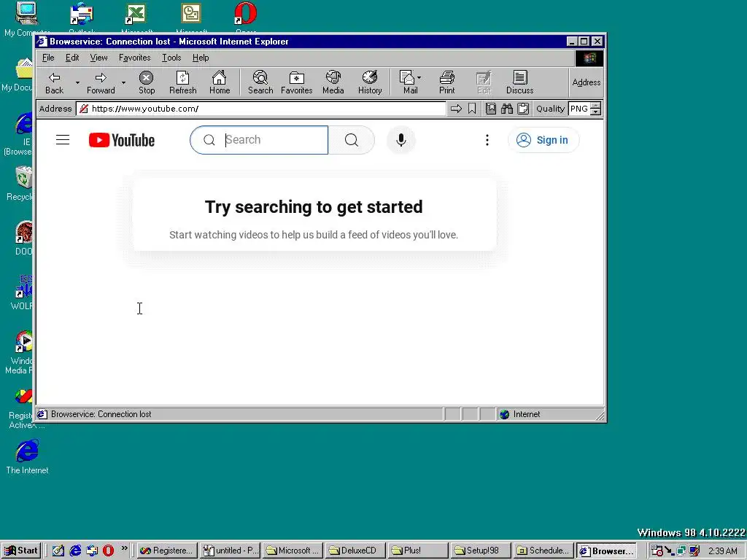Click the Forward arrow toolbar button
Viewport: 747px width, 560px height.
coord(101,82)
